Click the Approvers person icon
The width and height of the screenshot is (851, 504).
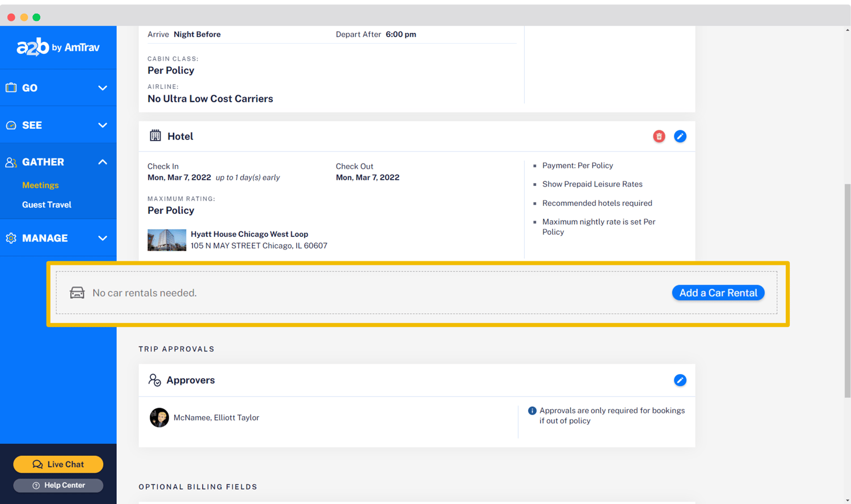tap(154, 380)
